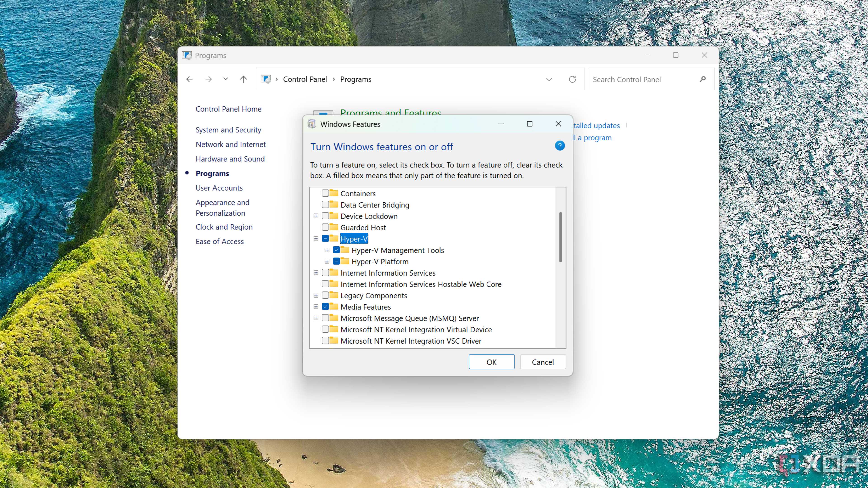The image size is (868, 488).
Task: Expand Hyper-V Platform node
Action: (327, 261)
